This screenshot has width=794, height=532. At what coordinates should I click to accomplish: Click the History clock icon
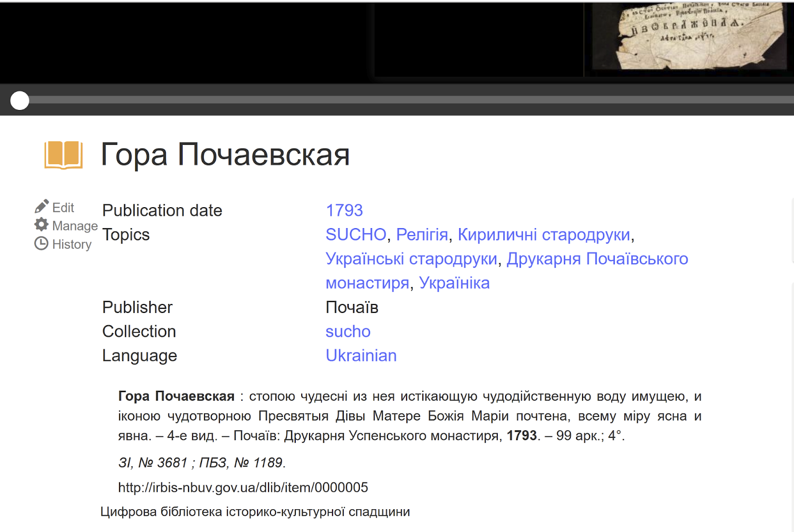pyautogui.click(x=41, y=243)
